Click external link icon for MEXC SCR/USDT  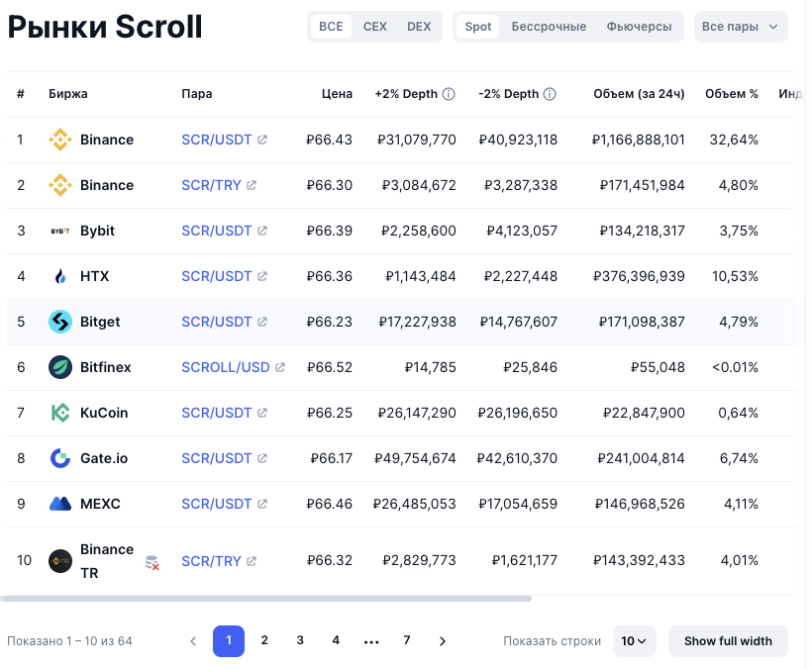(262, 504)
